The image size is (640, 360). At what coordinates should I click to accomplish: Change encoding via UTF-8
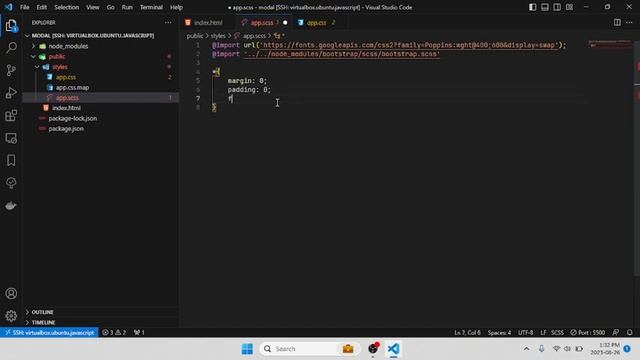click(525, 333)
